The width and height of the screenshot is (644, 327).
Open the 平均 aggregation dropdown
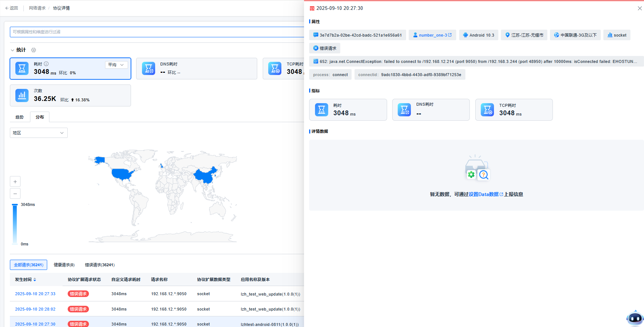coord(116,65)
